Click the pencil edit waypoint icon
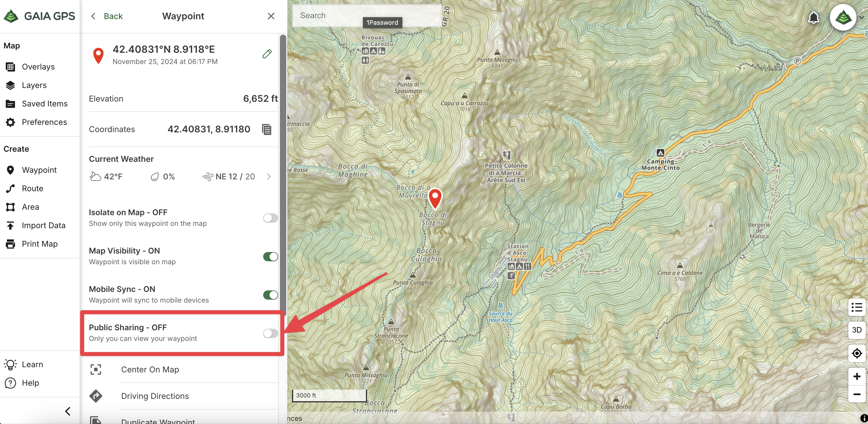Screen dimensions: 868x424 pyautogui.click(x=267, y=54)
